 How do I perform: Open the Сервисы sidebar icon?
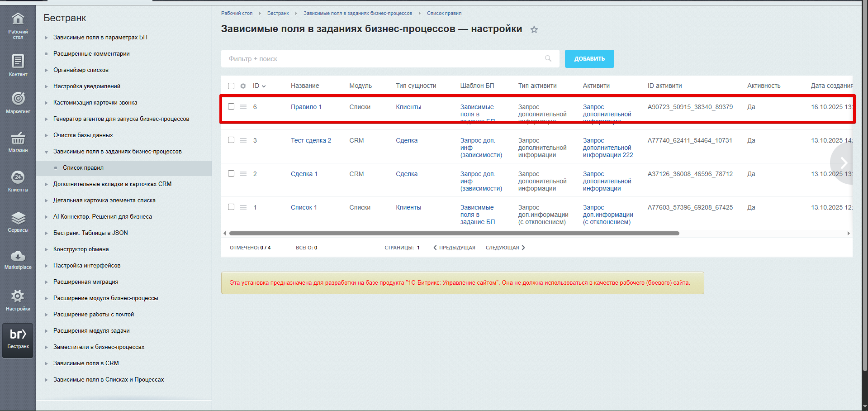pos(18,219)
